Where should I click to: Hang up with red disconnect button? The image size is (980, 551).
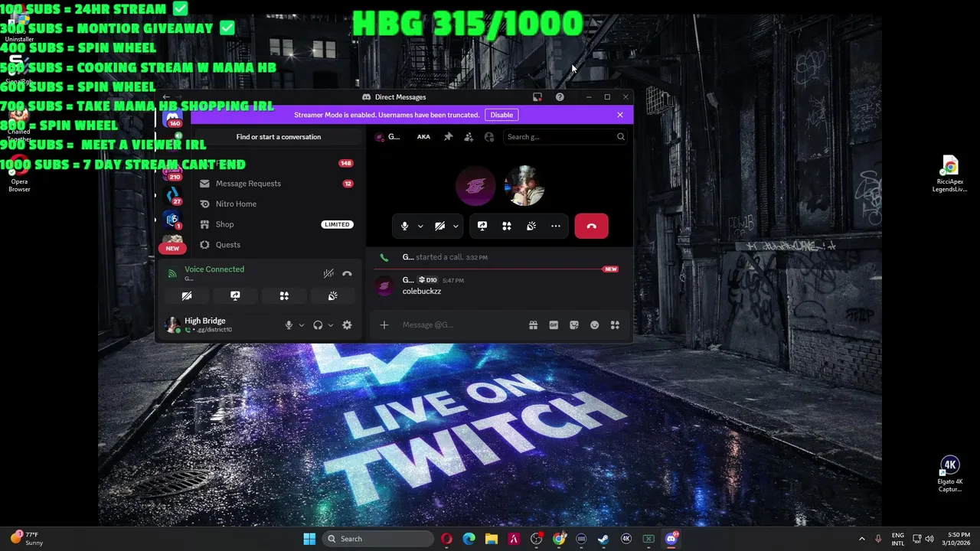coord(591,226)
